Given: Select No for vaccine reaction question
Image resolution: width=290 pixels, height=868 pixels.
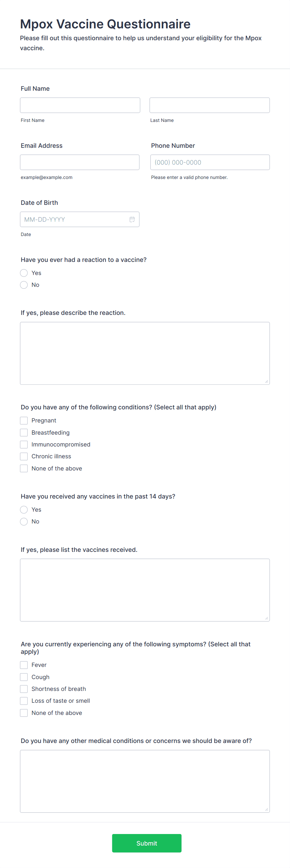Looking at the screenshot, I should click(x=24, y=285).
